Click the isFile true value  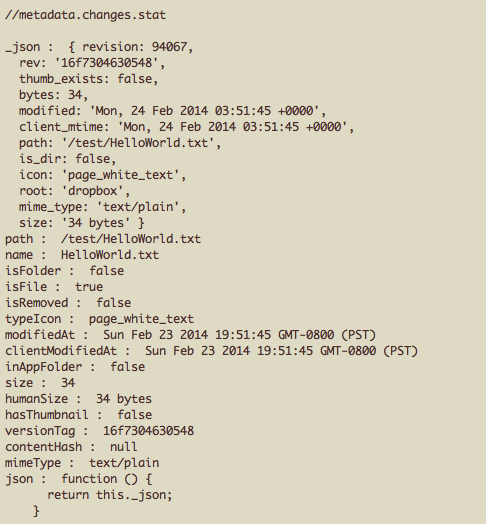[89, 287]
